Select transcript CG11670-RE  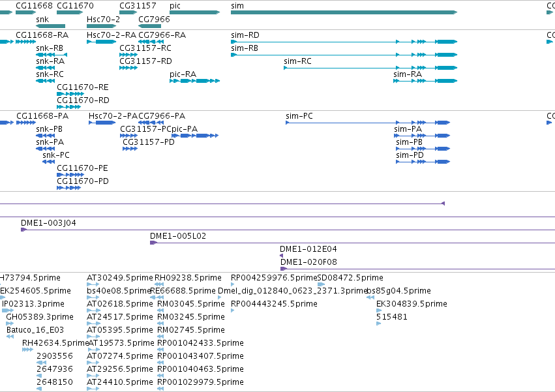click(x=70, y=94)
